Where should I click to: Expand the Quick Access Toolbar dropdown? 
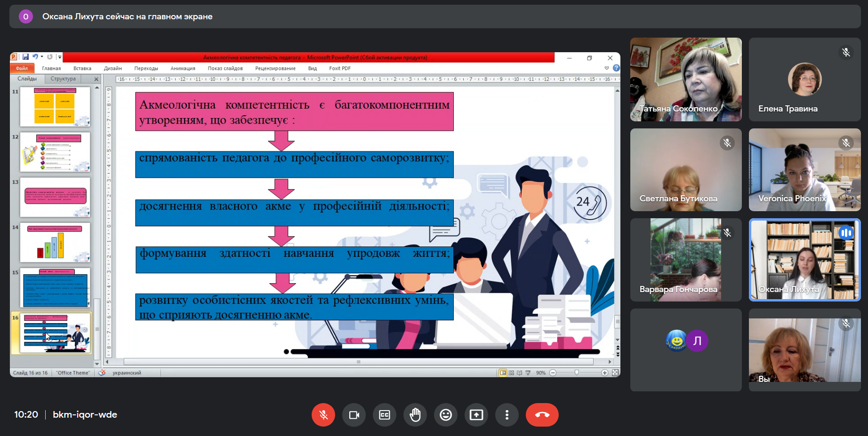(x=60, y=57)
